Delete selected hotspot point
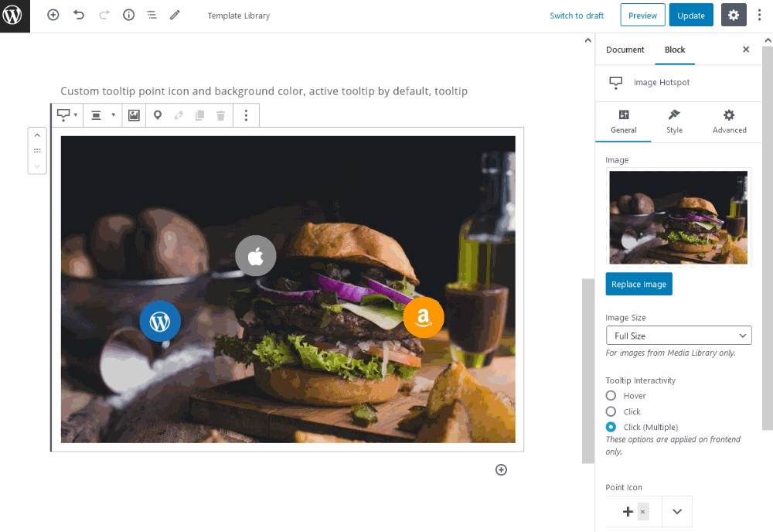This screenshot has height=532, width=773. point(221,115)
